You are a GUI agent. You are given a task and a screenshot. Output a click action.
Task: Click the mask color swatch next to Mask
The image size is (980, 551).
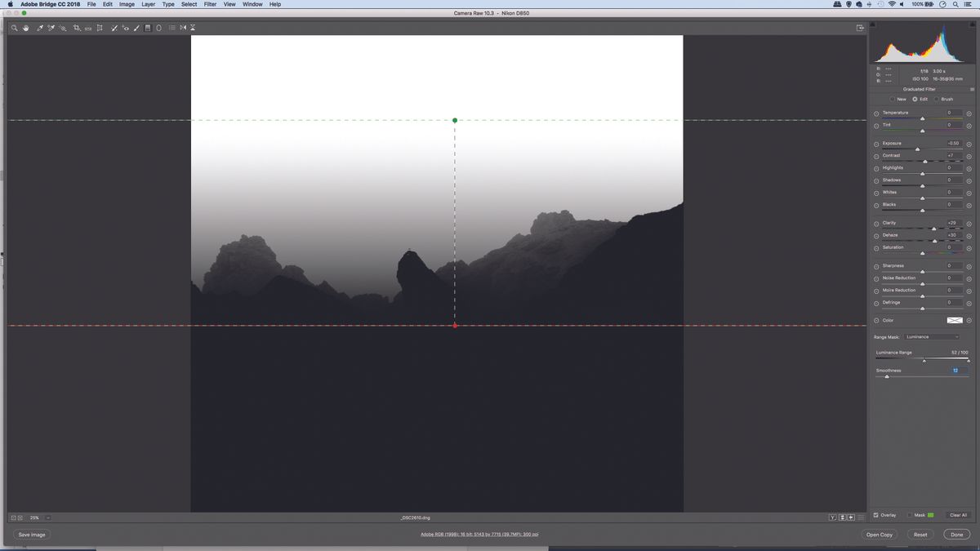point(930,515)
